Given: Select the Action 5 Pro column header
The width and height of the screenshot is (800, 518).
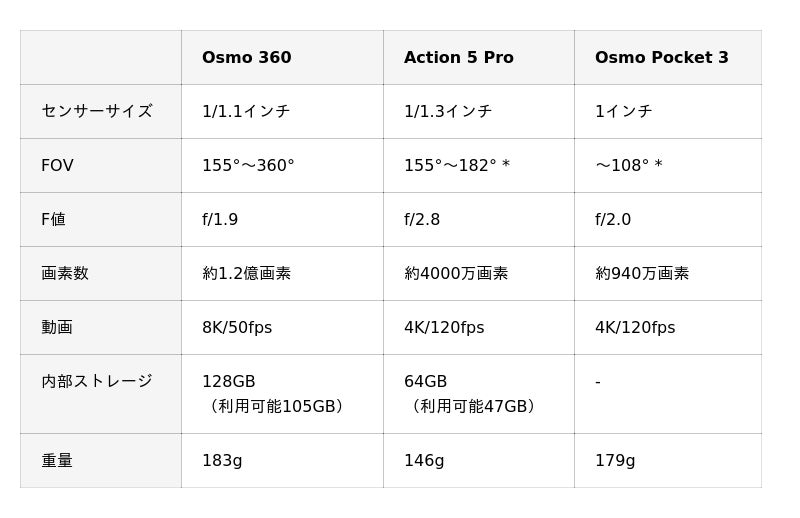Looking at the screenshot, I should 458,58.
